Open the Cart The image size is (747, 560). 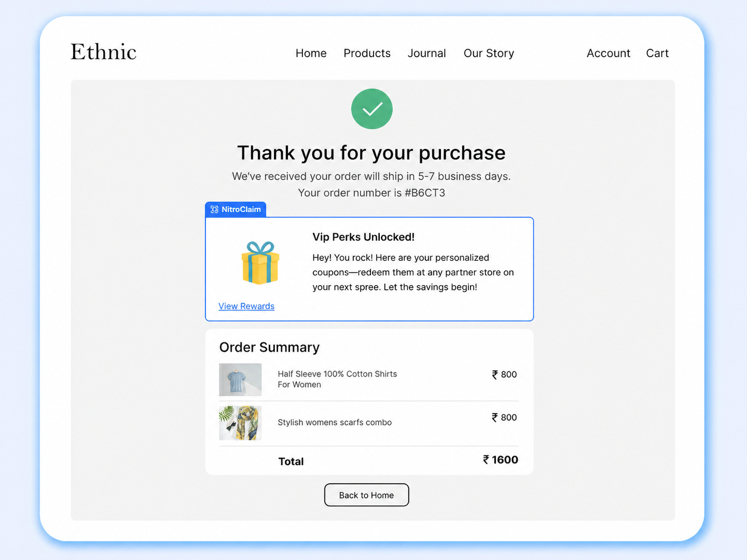(657, 53)
